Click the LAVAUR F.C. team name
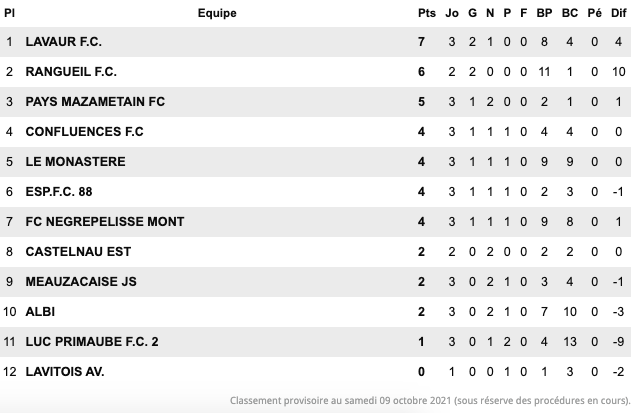 tap(64, 42)
